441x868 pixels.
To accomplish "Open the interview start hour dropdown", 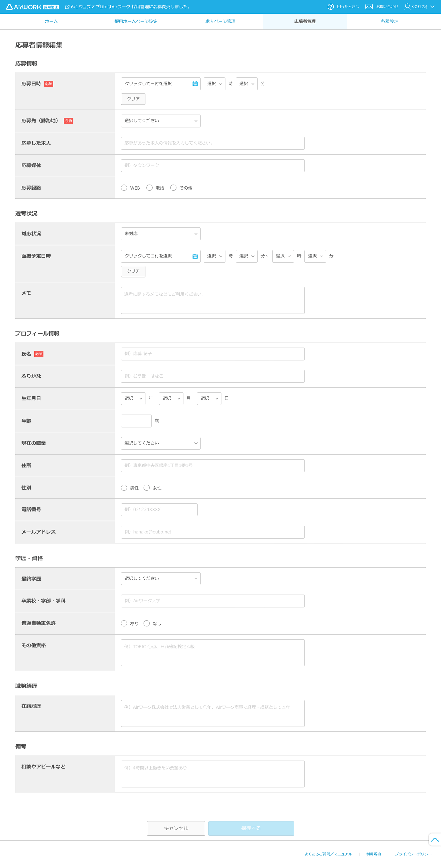I will 214,256.
